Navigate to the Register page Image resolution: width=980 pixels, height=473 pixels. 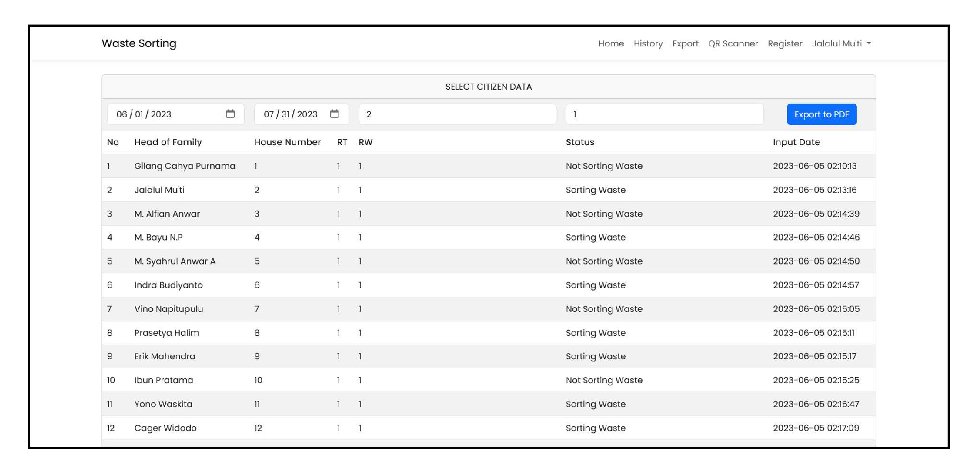pyautogui.click(x=785, y=44)
